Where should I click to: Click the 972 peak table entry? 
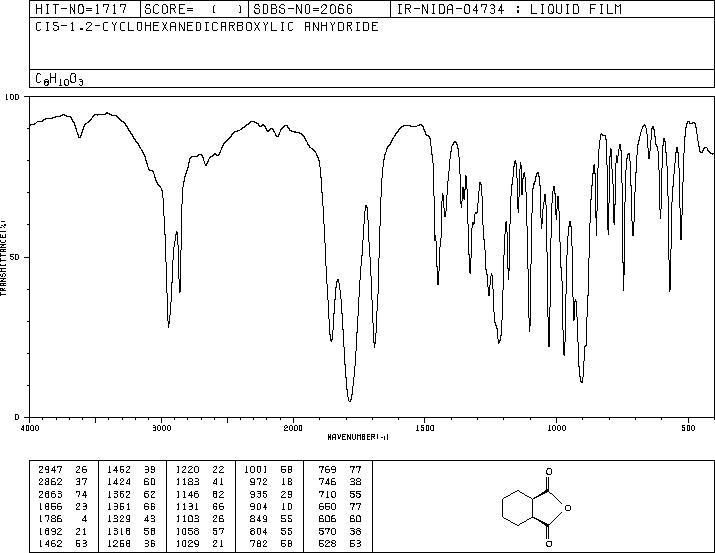pyautogui.click(x=272, y=482)
